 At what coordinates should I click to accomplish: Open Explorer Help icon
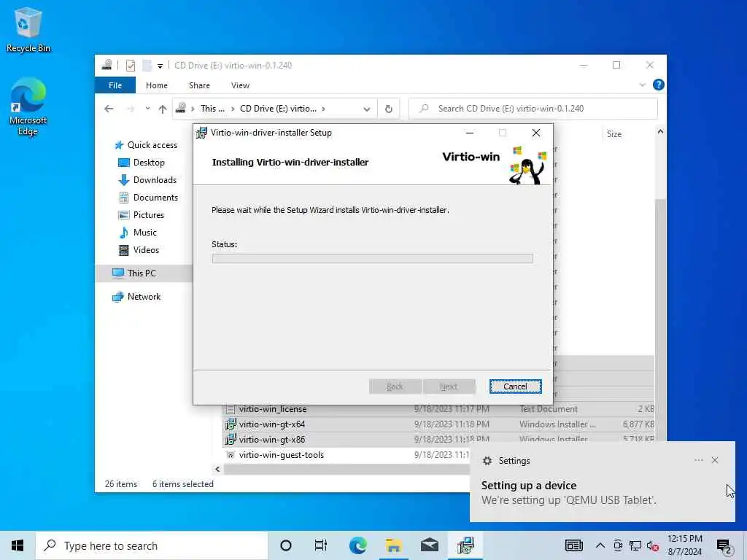(x=659, y=85)
